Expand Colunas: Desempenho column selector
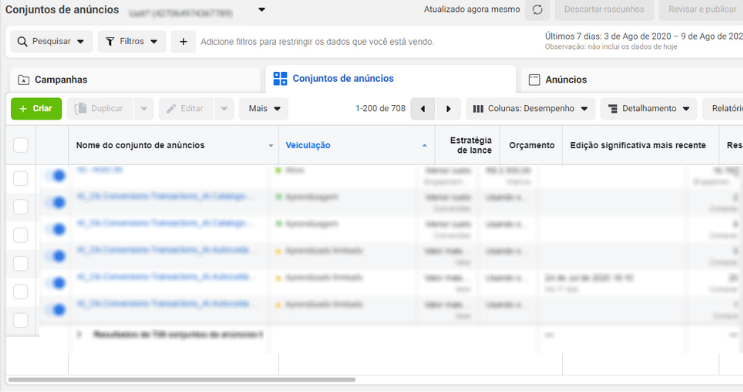The width and height of the screenshot is (743, 392). [530, 109]
